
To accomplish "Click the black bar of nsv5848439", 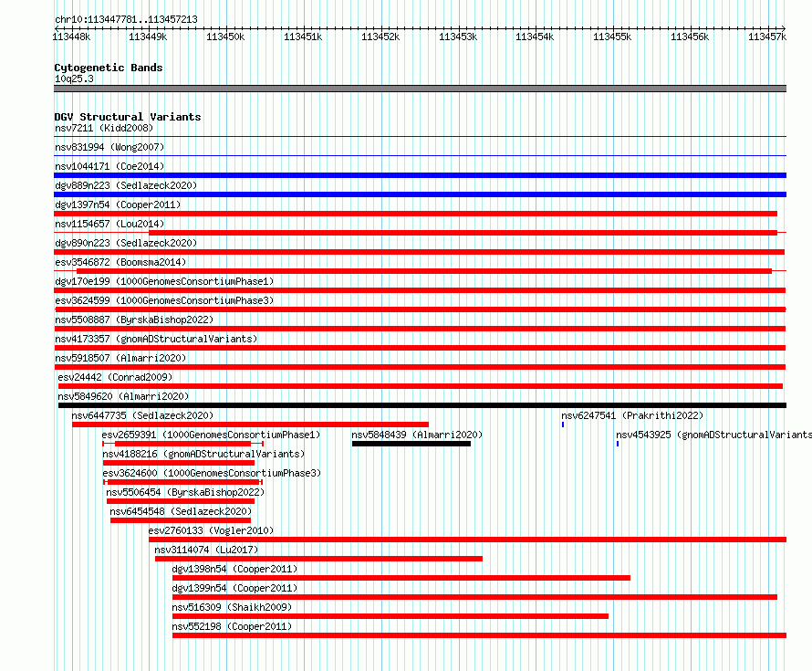I will click(411, 444).
